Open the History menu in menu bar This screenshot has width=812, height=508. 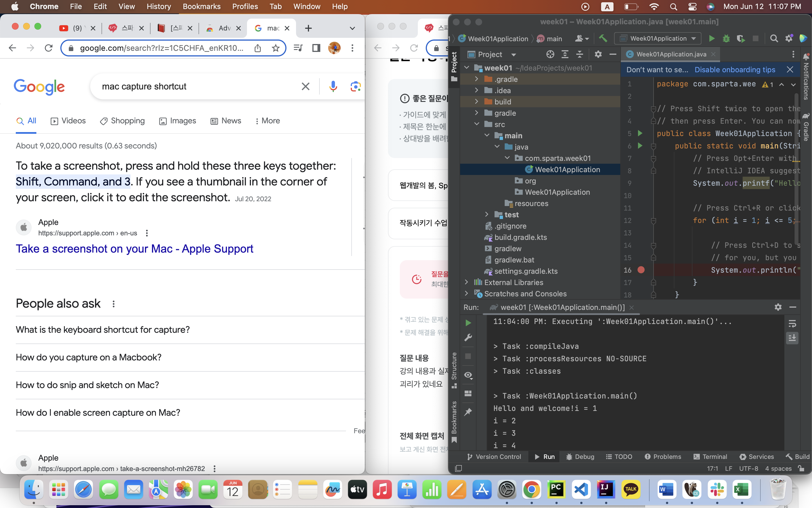[159, 6]
